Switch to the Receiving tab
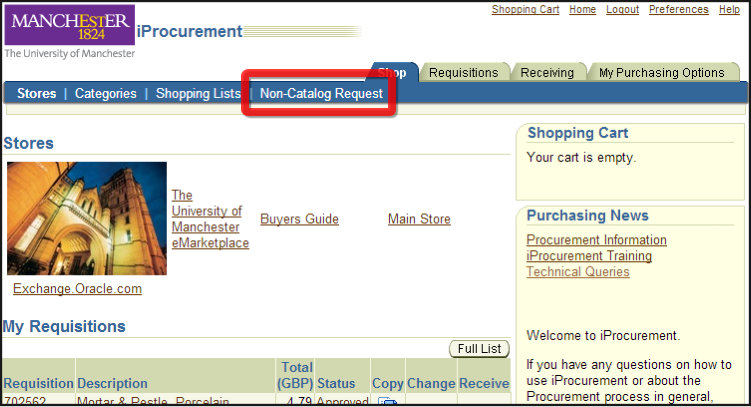 click(547, 72)
